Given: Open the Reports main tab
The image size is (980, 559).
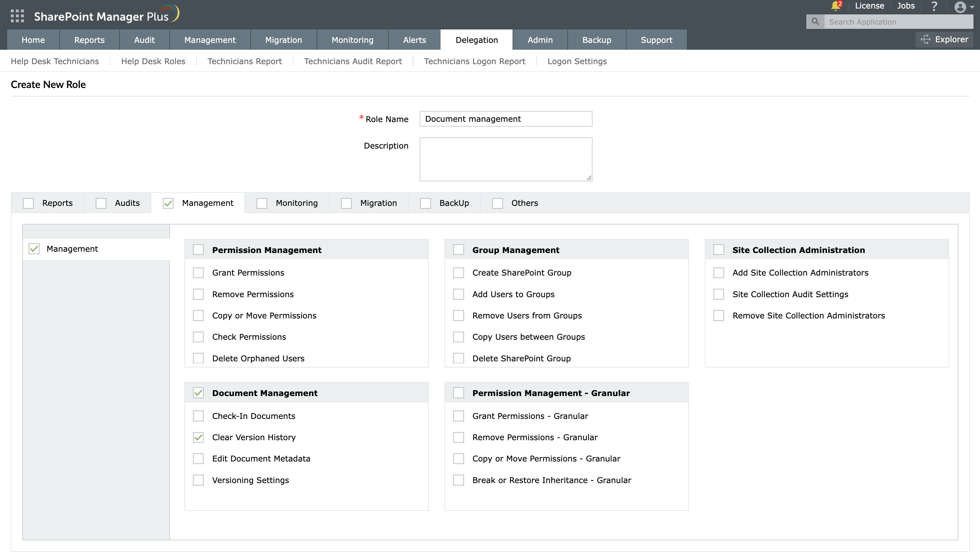Looking at the screenshot, I should pyautogui.click(x=89, y=40).
